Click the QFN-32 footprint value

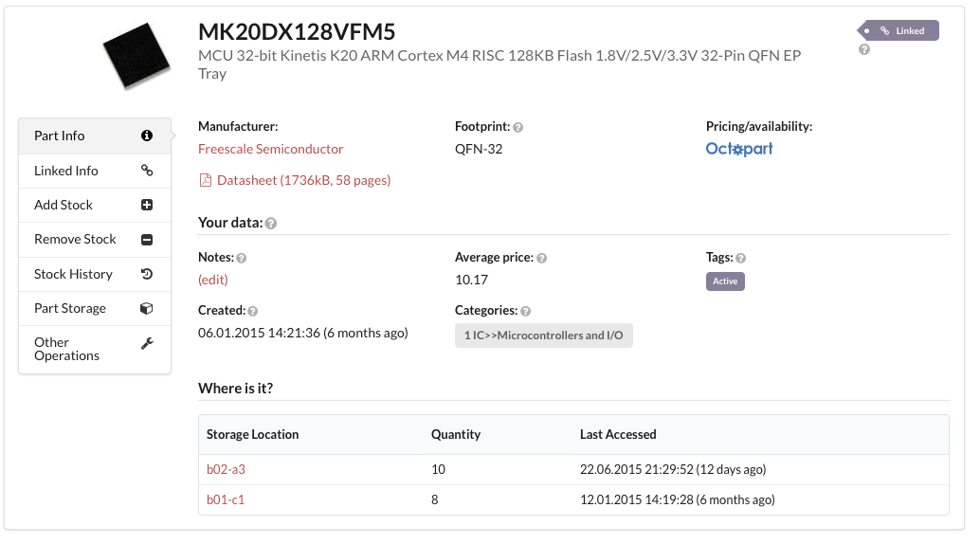pyautogui.click(x=479, y=149)
